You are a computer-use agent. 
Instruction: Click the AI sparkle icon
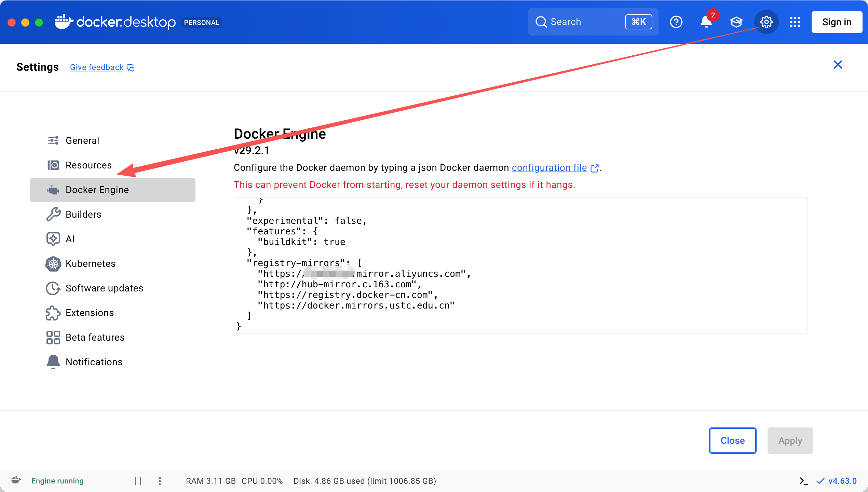[53, 239]
